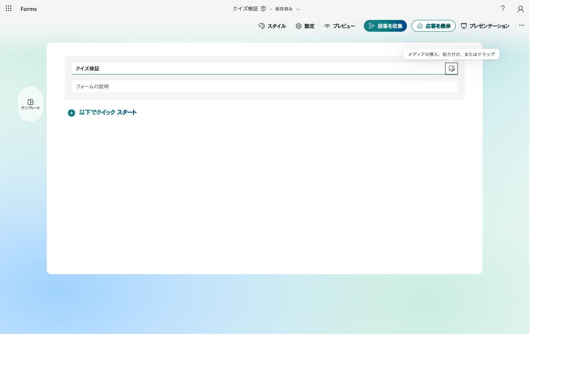Expand the 保存済み chevron dropdown
This screenshot has height=371, width=588.
click(298, 9)
